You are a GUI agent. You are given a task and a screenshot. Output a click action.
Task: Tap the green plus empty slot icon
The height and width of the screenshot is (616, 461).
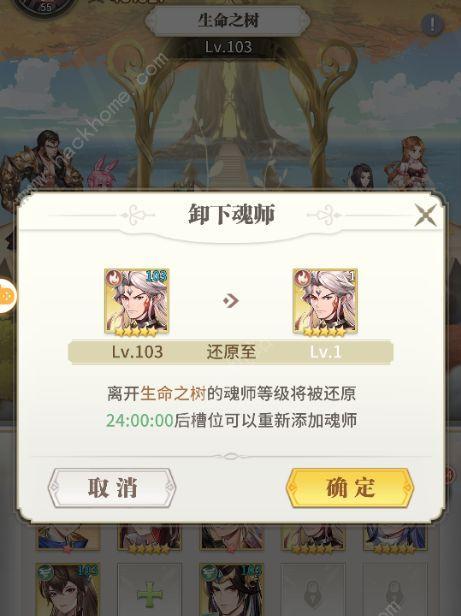(x=149, y=595)
